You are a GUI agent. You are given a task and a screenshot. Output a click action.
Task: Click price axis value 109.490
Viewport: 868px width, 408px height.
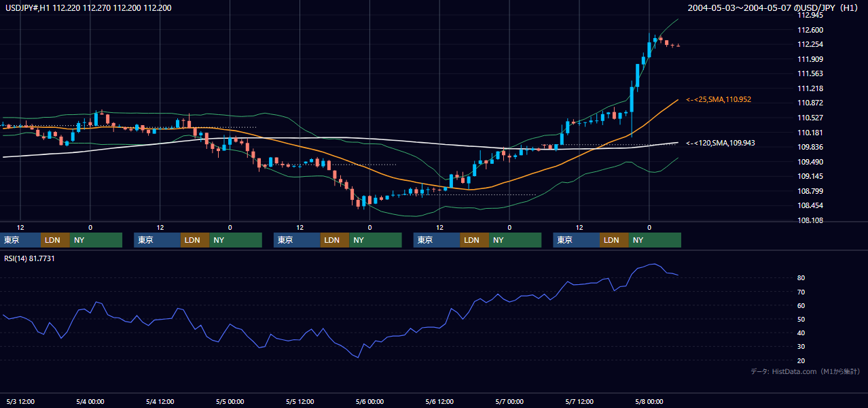811,163
